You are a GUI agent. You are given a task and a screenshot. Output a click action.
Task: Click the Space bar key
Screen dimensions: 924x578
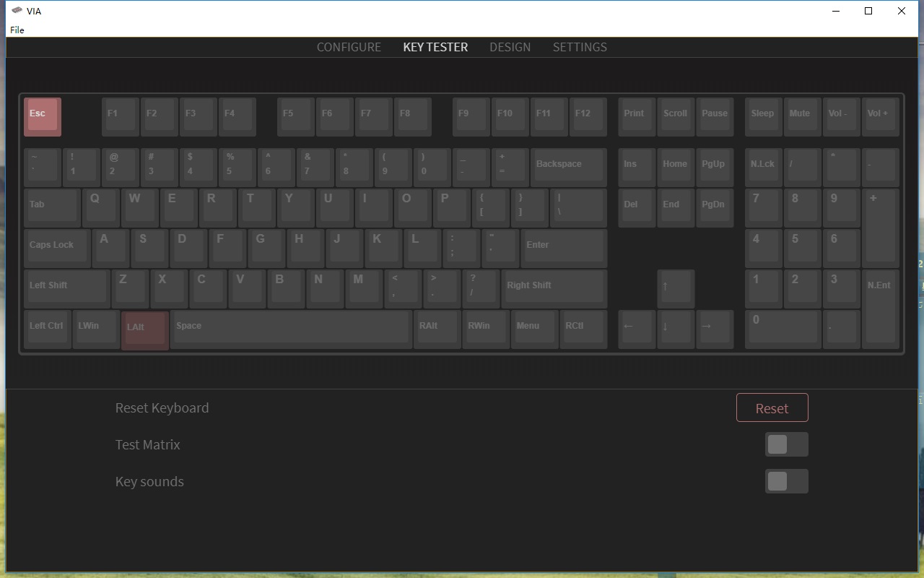click(x=292, y=329)
